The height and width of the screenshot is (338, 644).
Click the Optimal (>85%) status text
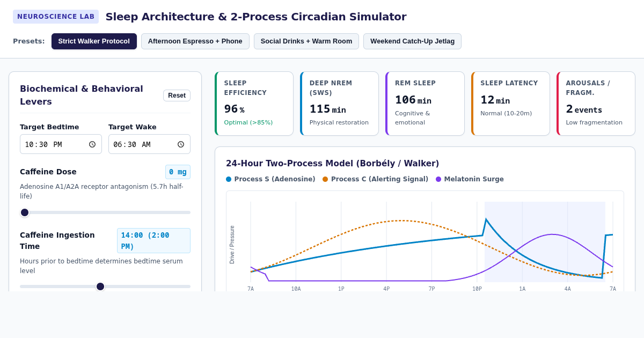pos(248,122)
